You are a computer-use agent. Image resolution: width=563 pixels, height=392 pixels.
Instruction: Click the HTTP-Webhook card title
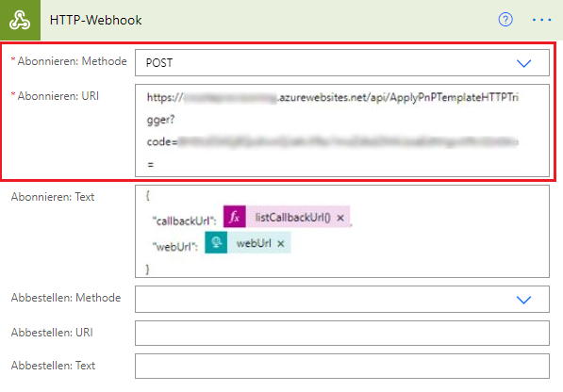pos(95,20)
